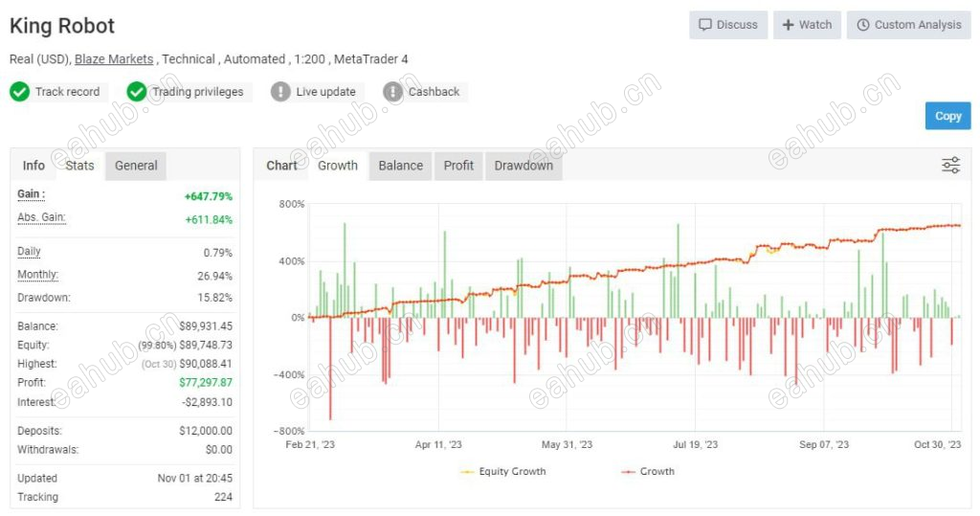Click the Jul 19, '23 axis label
980x516 pixels.
[695, 445]
